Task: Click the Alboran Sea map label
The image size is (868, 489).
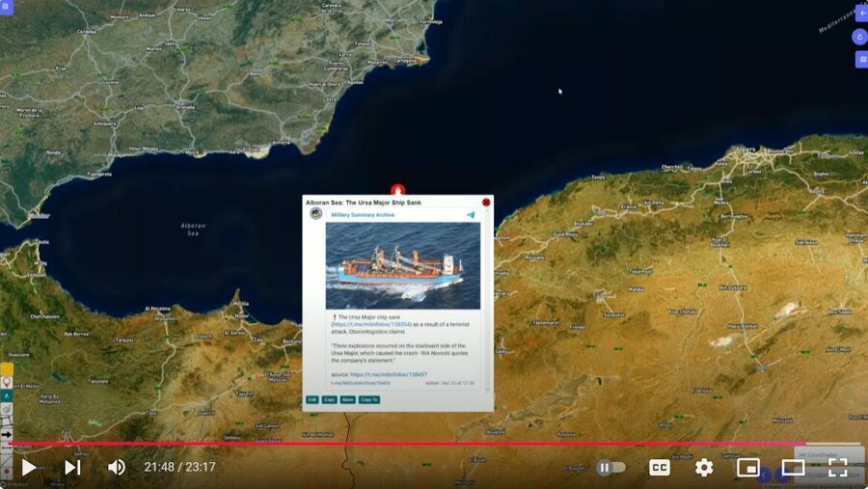Action: pyautogui.click(x=193, y=230)
